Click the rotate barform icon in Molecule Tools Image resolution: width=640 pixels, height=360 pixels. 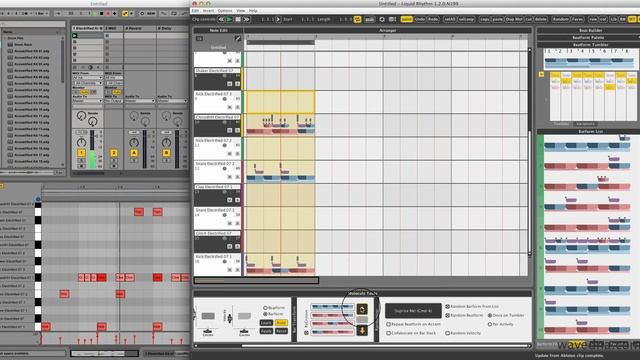(362, 309)
